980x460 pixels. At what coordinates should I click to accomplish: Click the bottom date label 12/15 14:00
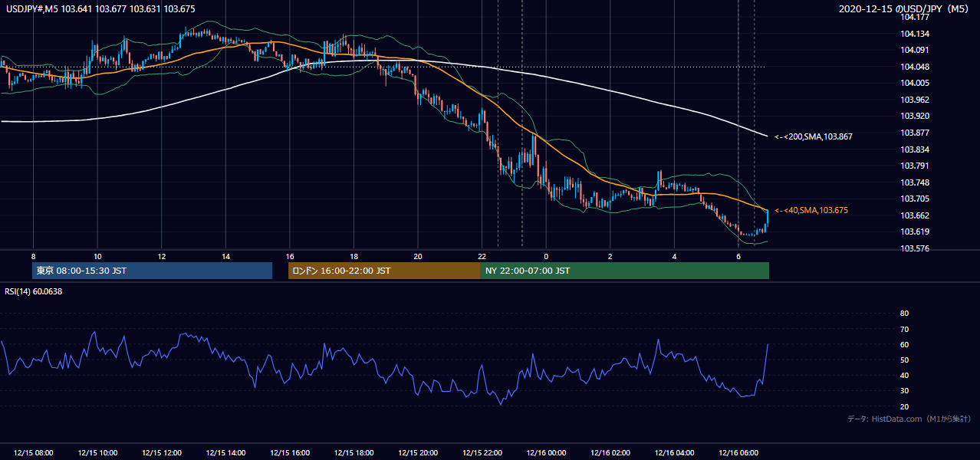[225, 453]
